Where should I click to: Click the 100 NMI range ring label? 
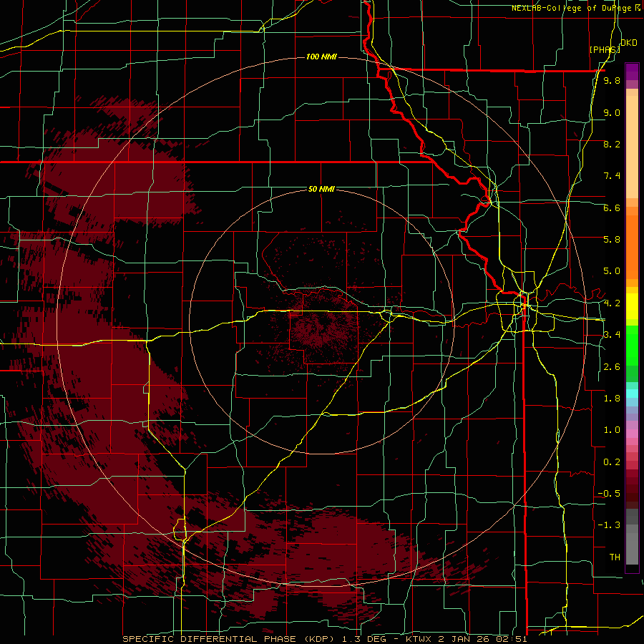321,57
